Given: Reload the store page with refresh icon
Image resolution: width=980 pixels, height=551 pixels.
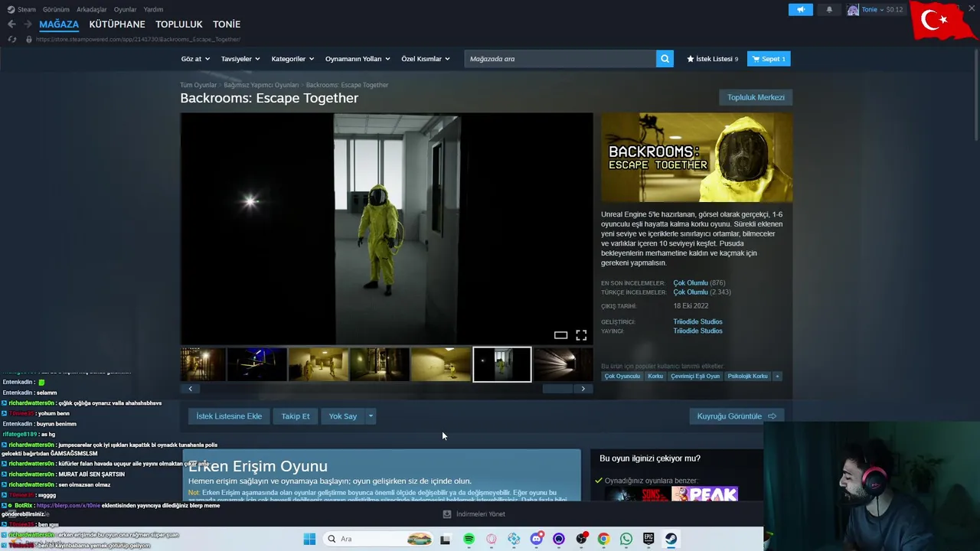Looking at the screenshot, I should click(11, 39).
